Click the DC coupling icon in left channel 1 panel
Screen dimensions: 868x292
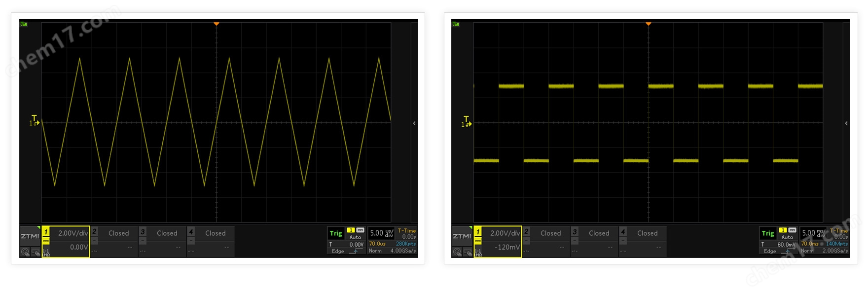pos(46,241)
